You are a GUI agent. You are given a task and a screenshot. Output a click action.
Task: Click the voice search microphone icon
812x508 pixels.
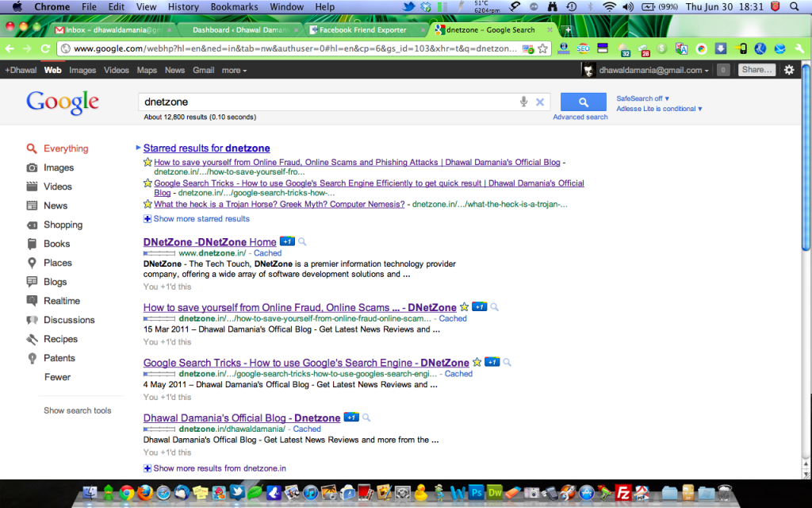[523, 102]
